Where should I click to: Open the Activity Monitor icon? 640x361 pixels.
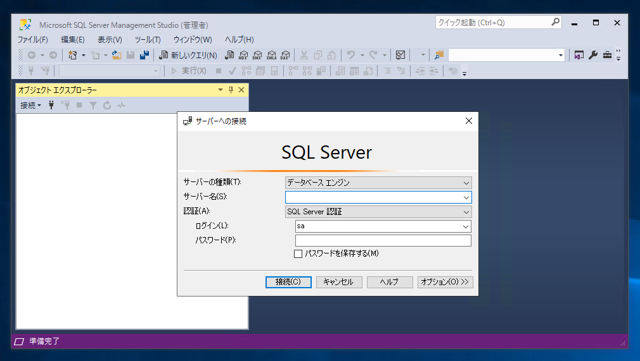click(400, 55)
